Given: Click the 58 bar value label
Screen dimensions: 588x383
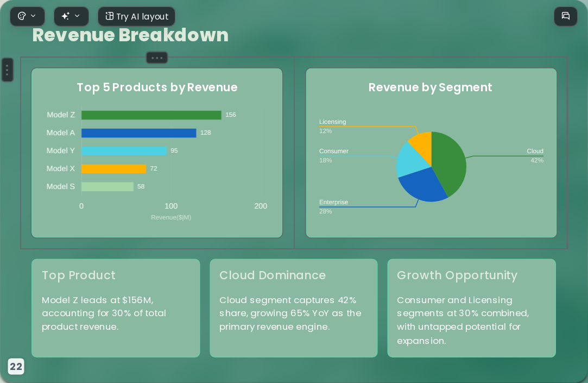Looking at the screenshot, I should pyautogui.click(x=141, y=186).
